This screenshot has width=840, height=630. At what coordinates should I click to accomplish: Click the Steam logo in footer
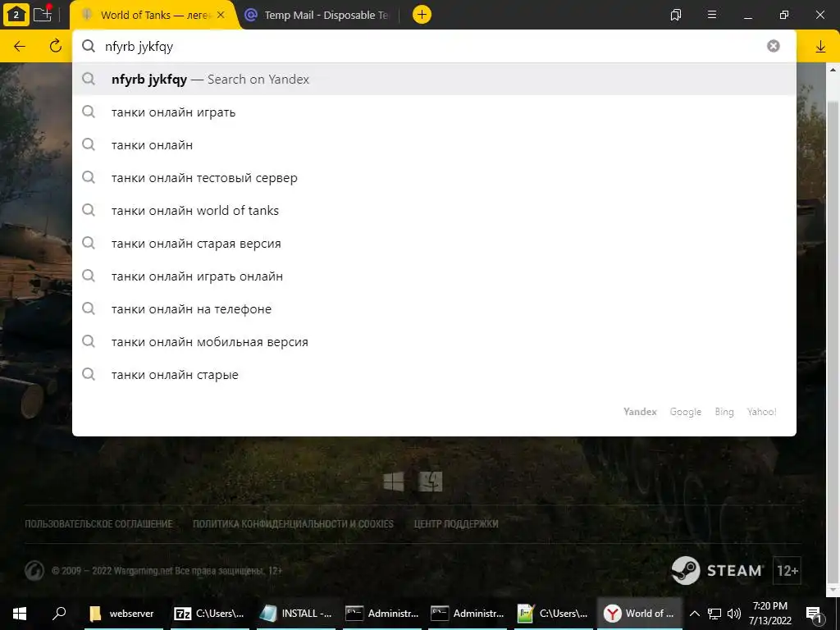coord(717,571)
